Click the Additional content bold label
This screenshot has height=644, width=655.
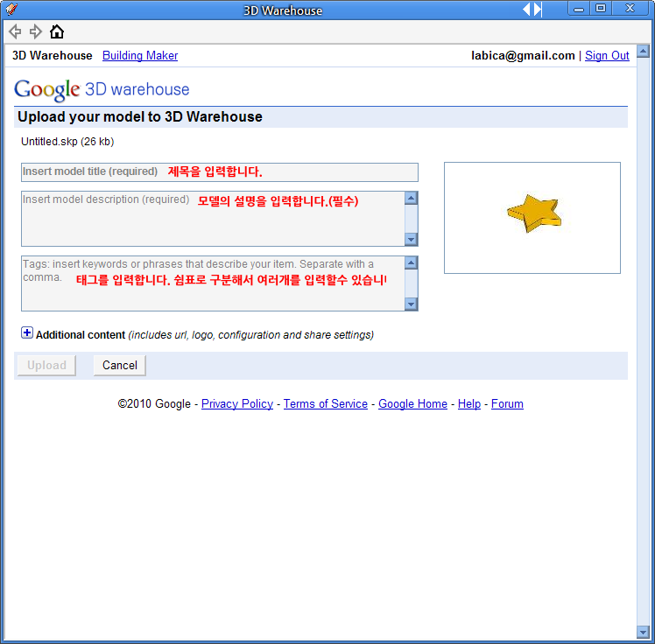point(81,335)
